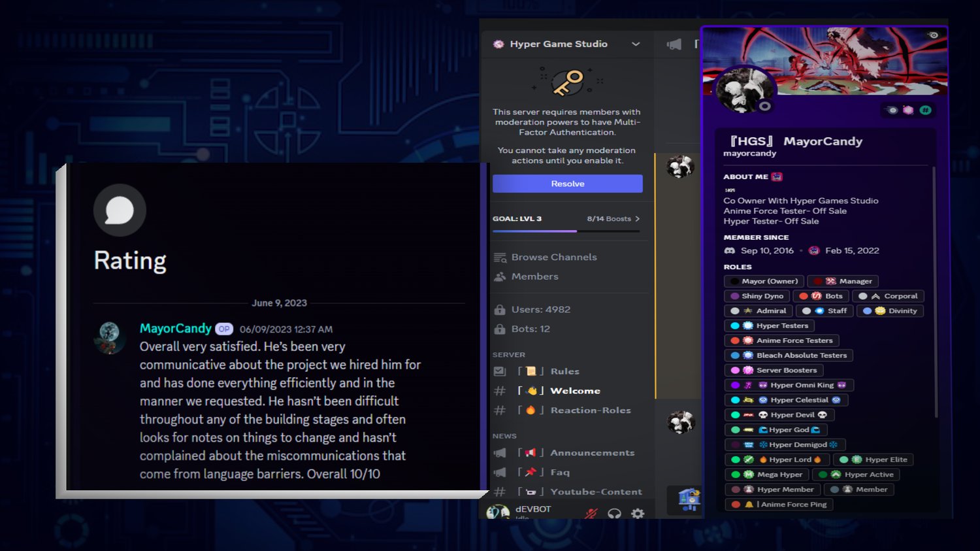
Task: Click the dEVBOT user avatar
Action: coord(498,512)
